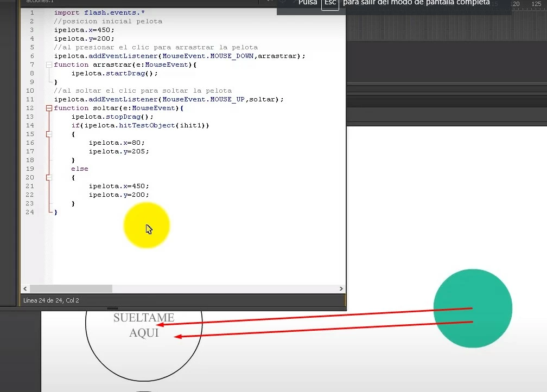Click the 'ipelota.startDrag();' line

pos(115,74)
